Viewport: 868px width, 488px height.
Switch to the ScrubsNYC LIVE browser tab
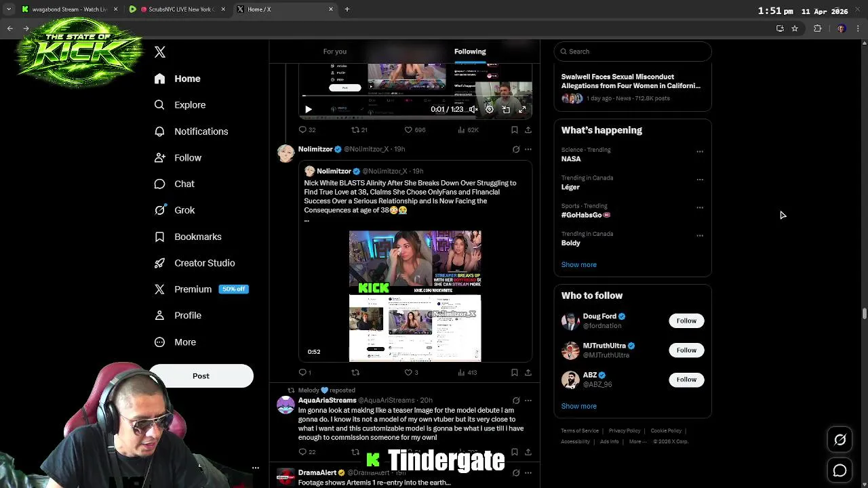tap(178, 9)
